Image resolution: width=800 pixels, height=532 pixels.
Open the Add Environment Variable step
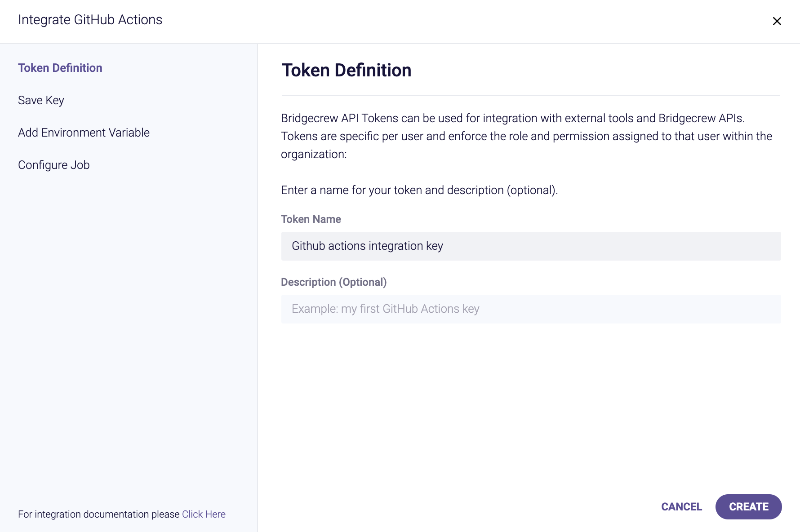click(84, 133)
